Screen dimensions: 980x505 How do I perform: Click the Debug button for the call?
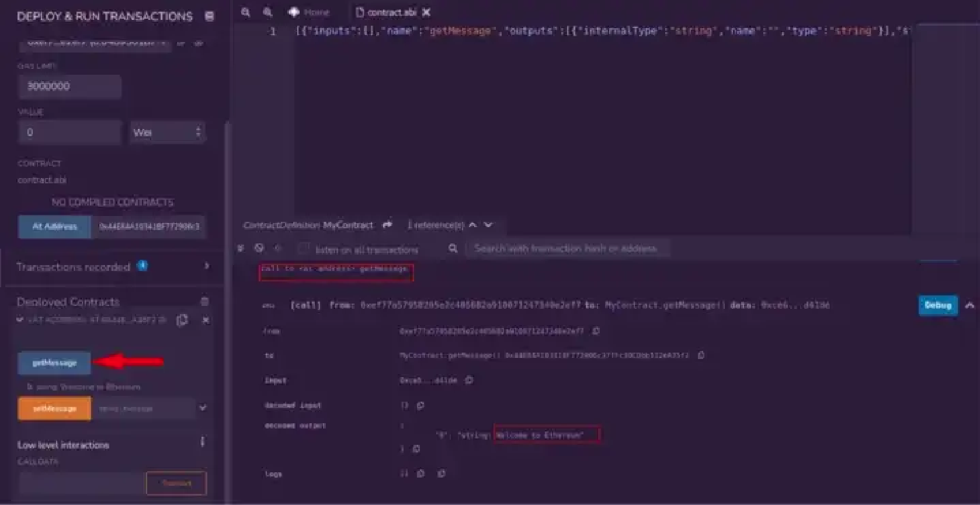937,305
